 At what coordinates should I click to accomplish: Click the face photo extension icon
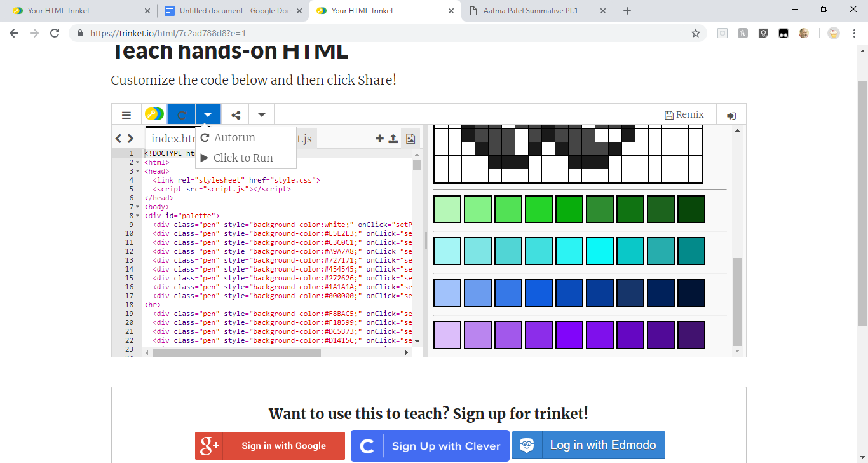(x=804, y=33)
